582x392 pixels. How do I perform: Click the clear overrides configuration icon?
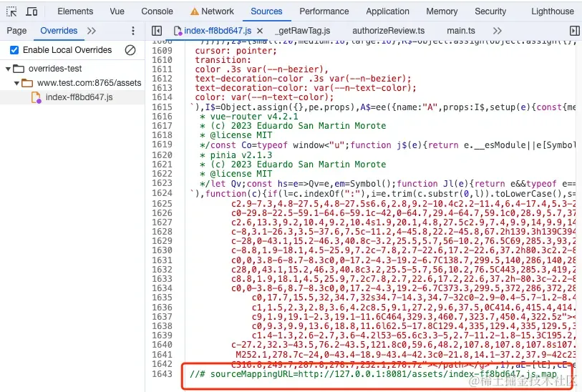(x=130, y=50)
